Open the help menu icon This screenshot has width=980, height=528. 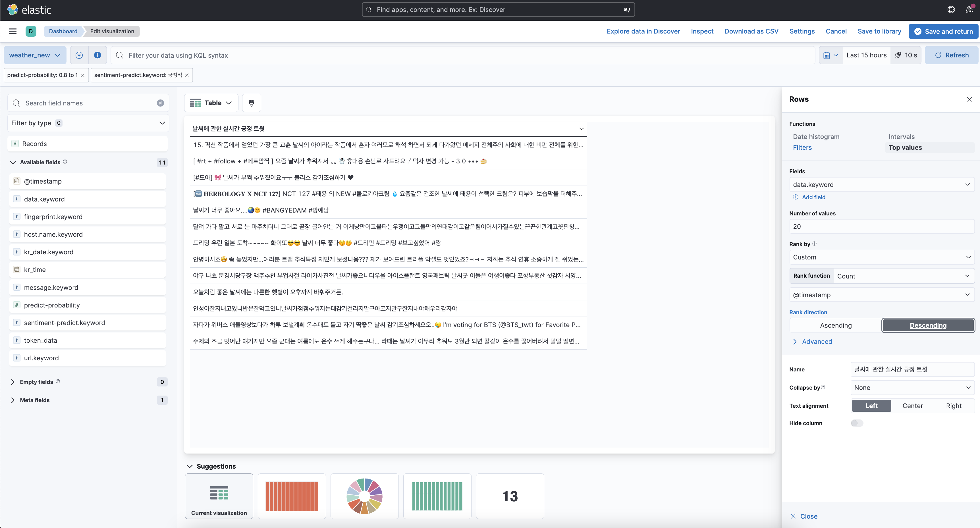tap(951, 9)
